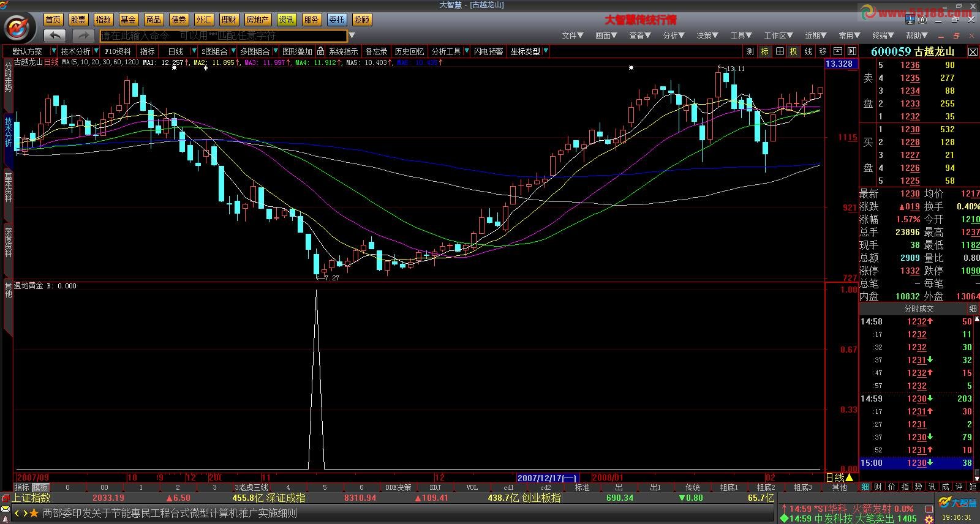Select the 移 move tool

coord(823,51)
